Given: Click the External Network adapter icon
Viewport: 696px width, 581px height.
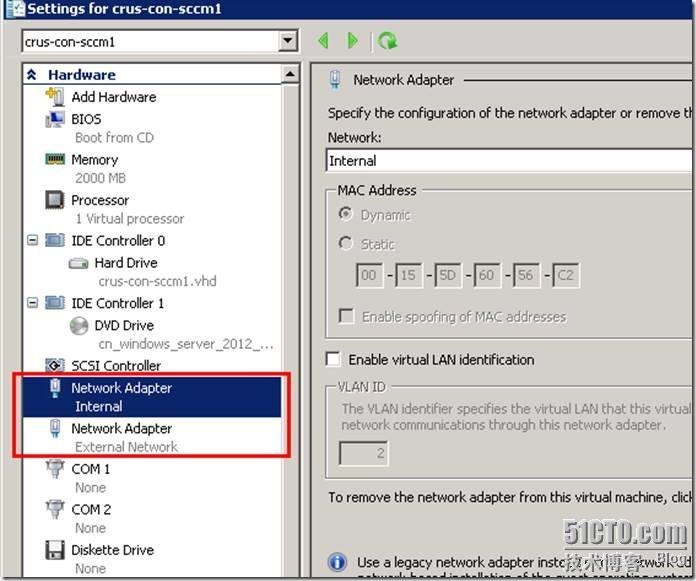Looking at the screenshot, I should pyautogui.click(x=55, y=428).
